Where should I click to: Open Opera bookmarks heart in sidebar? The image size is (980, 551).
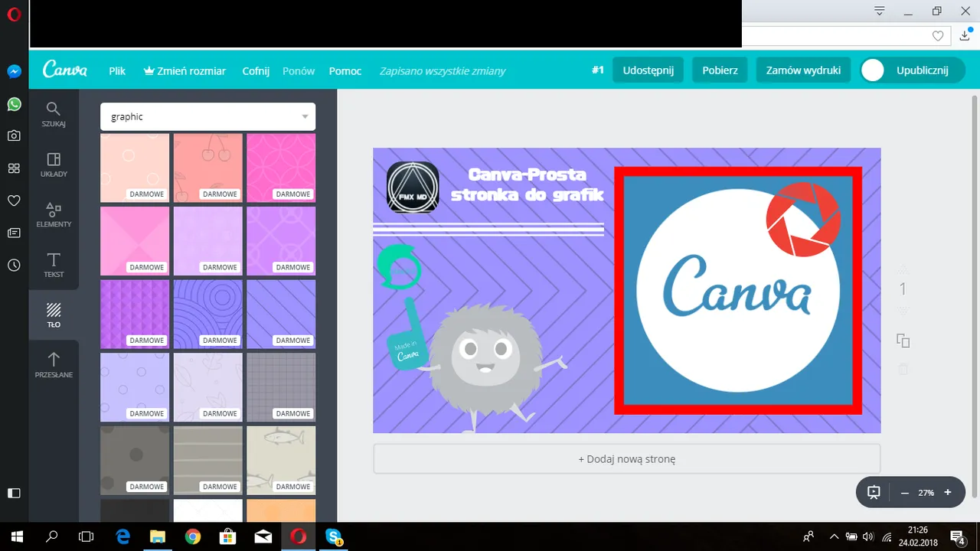[x=14, y=201]
